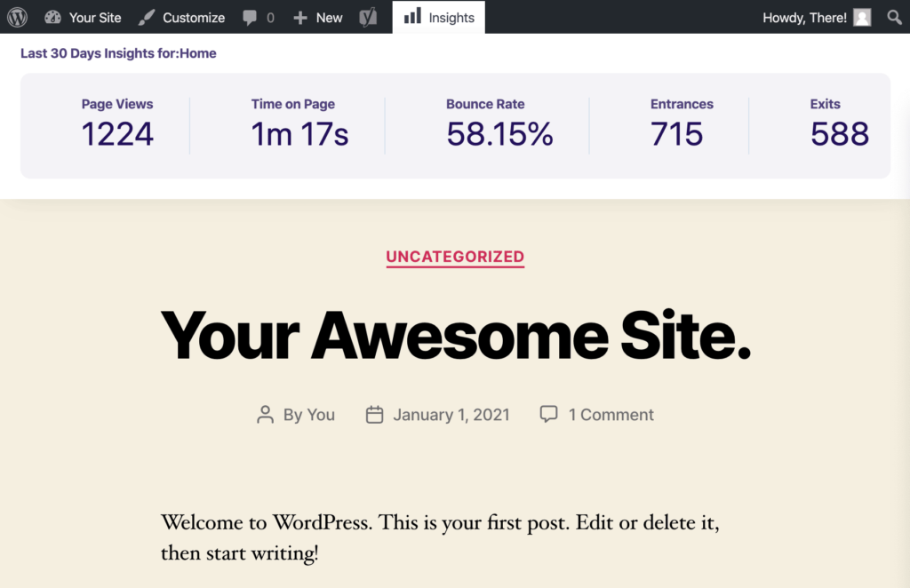Open the Your Site menu
This screenshot has height=588, width=910.
pos(82,17)
